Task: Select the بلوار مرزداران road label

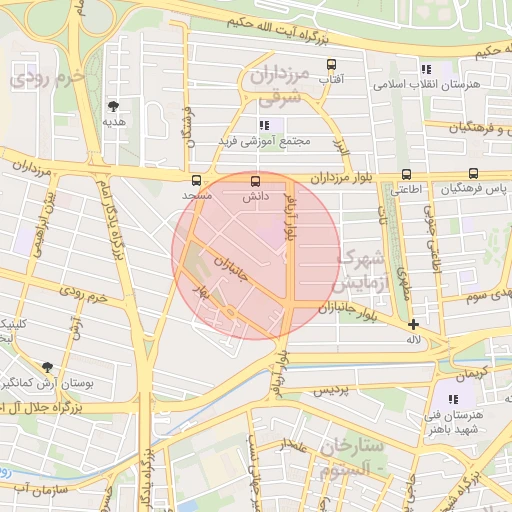Action: point(341,178)
